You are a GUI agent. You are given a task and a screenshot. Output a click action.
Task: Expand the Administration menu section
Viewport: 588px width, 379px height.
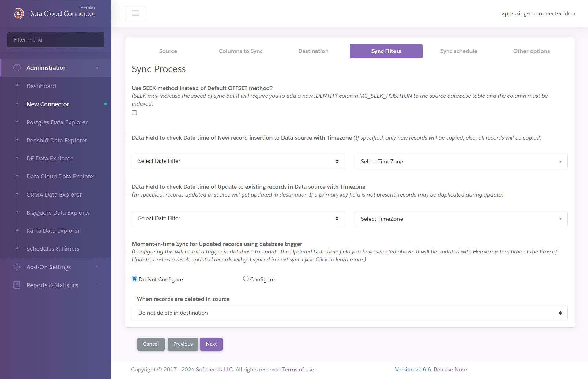point(56,68)
